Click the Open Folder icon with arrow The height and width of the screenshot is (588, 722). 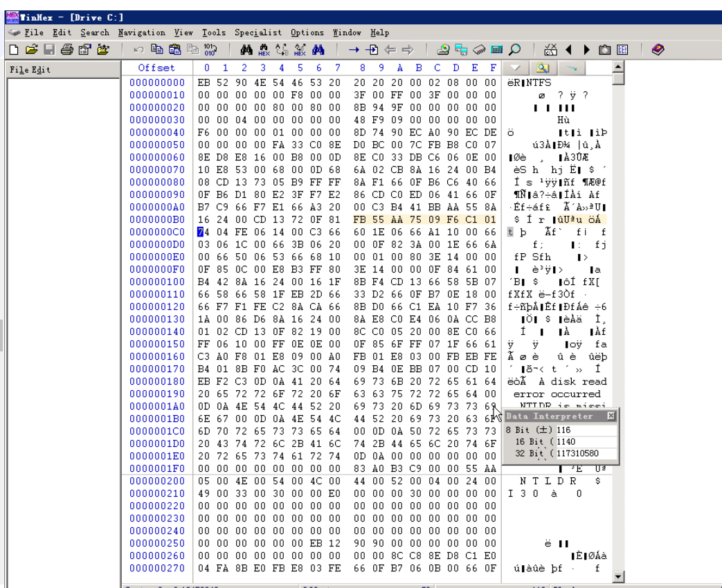click(103, 50)
